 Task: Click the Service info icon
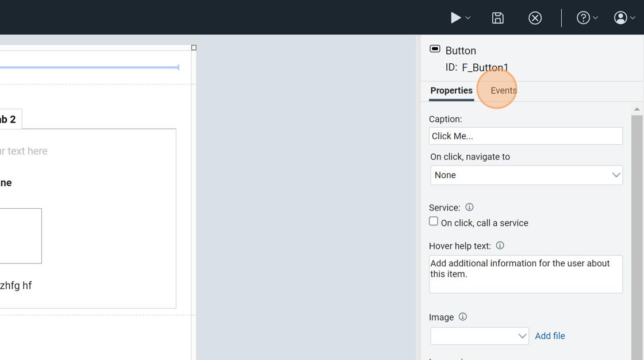point(469,207)
